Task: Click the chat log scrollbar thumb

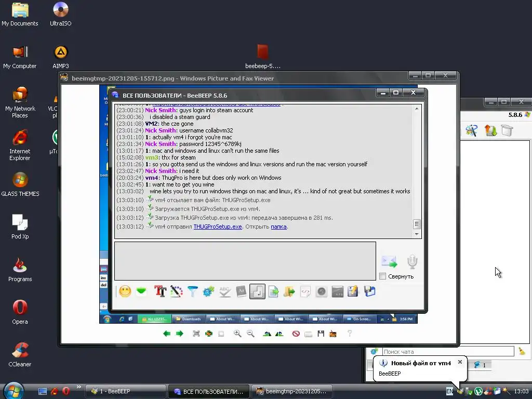Action: click(417, 224)
